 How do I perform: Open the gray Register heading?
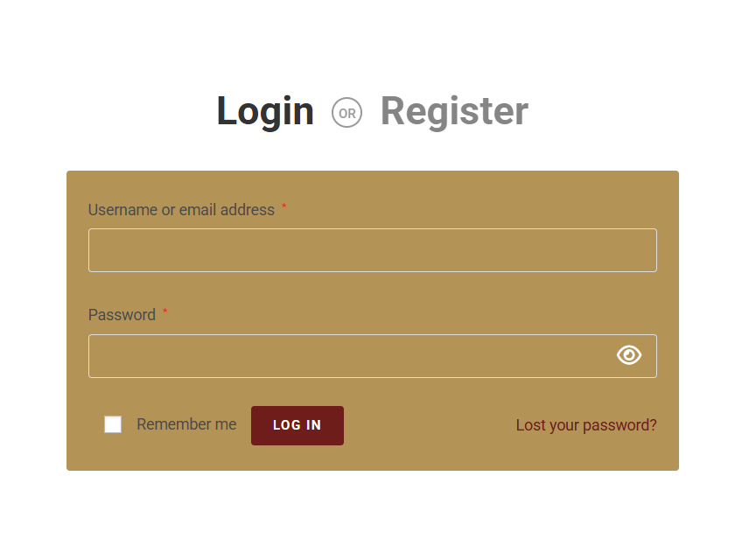tap(454, 111)
